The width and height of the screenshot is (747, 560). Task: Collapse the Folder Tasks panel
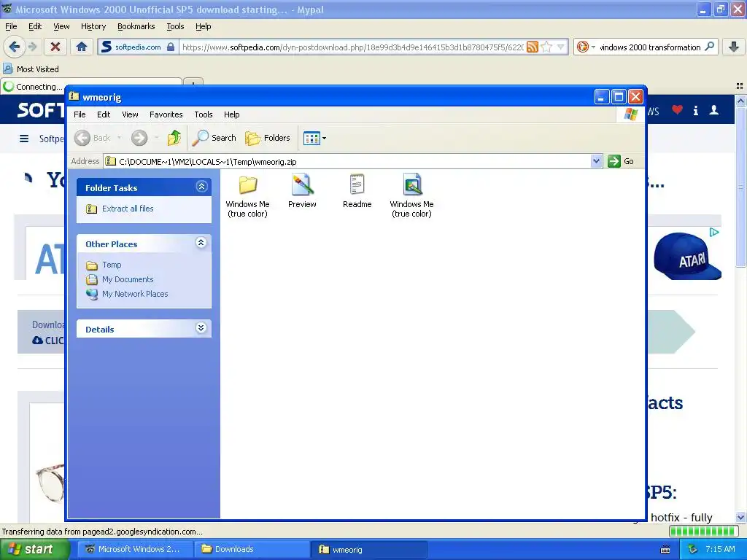point(201,187)
